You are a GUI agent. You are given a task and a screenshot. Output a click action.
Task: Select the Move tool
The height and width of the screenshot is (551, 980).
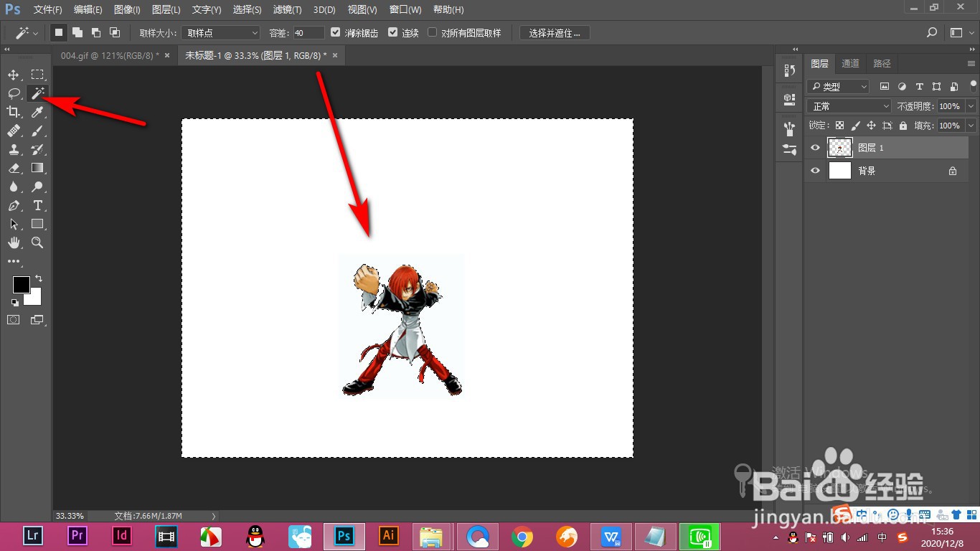click(x=14, y=75)
